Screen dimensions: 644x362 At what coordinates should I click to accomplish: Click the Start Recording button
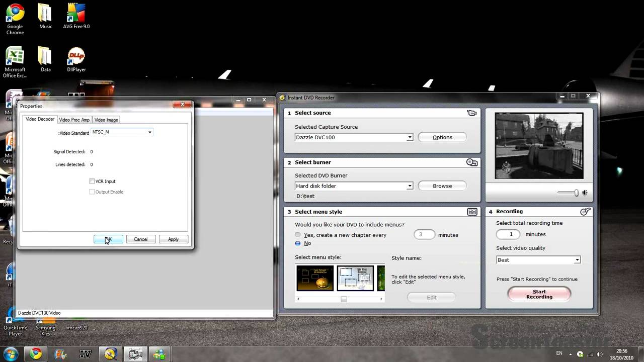click(x=539, y=294)
